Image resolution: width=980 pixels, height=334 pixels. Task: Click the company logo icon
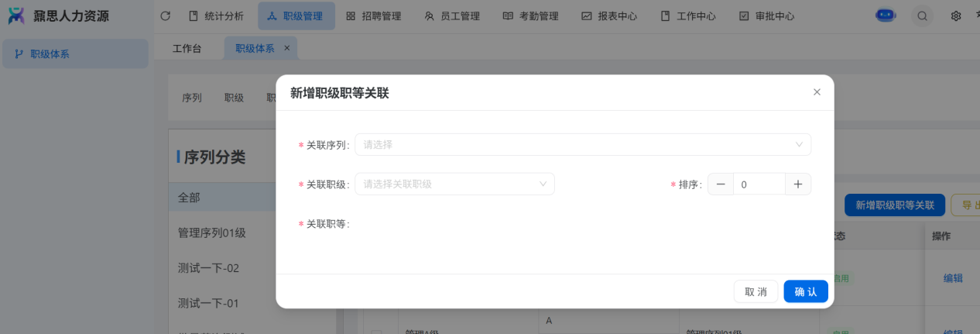[16, 15]
